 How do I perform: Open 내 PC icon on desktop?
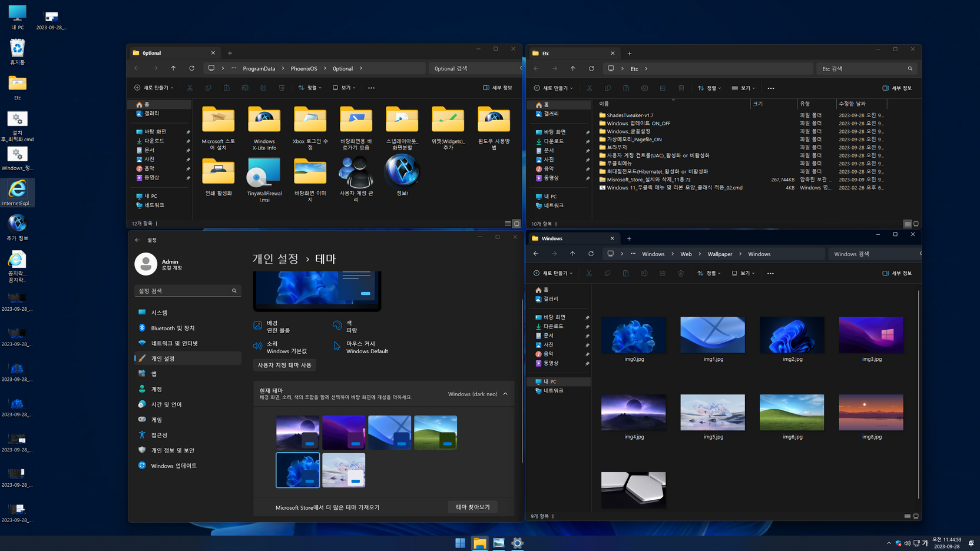tap(17, 17)
